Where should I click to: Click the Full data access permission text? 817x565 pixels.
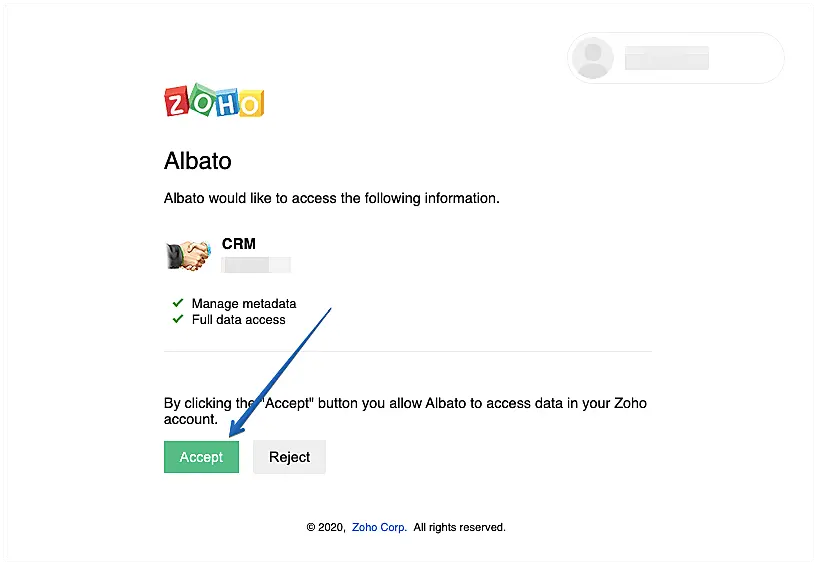click(x=238, y=319)
